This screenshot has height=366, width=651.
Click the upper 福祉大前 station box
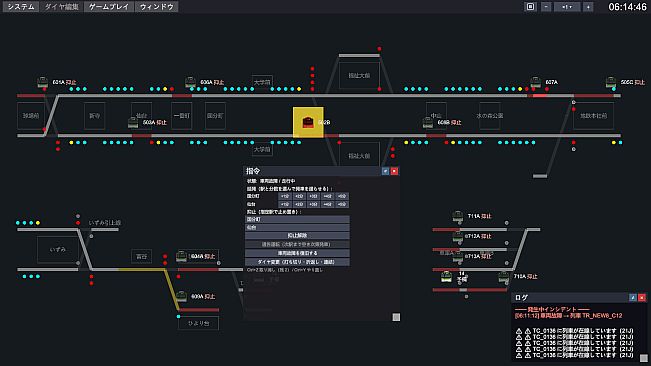click(359, 76)
